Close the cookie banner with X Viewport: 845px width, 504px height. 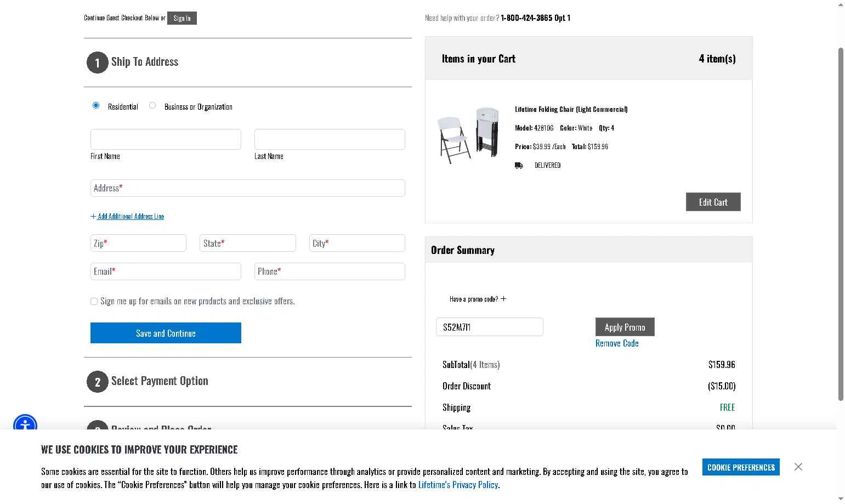pos(798,467)
